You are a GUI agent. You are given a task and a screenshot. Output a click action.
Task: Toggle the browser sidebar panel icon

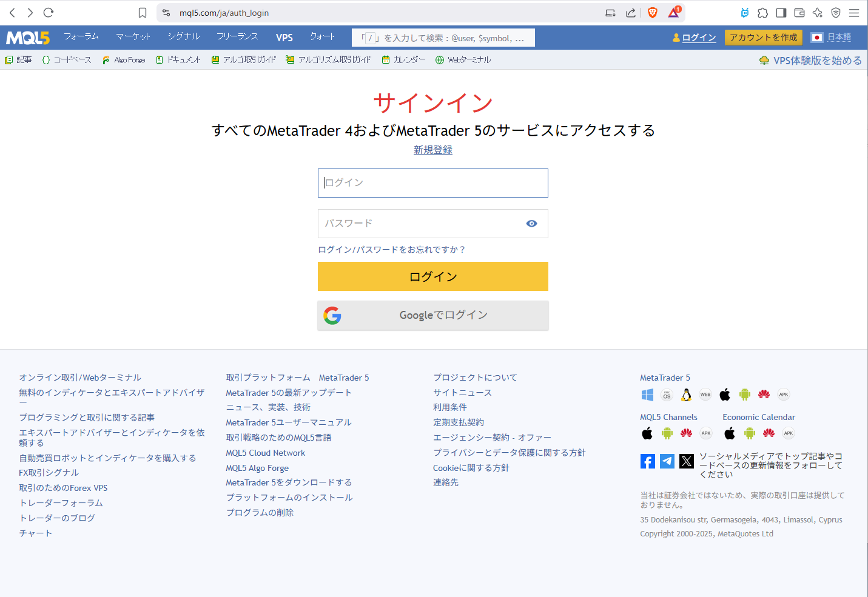[x=781, y=13]
